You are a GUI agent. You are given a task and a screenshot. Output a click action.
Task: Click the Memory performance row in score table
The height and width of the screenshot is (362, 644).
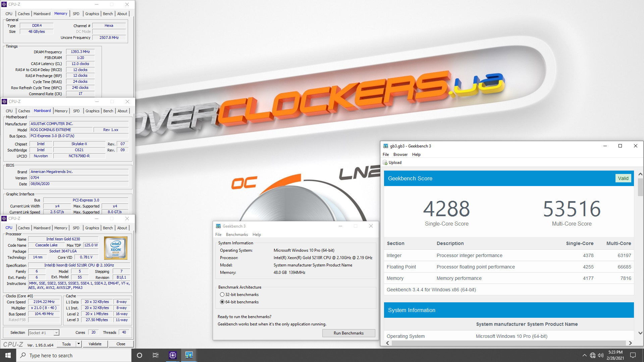tap(509, 278)
